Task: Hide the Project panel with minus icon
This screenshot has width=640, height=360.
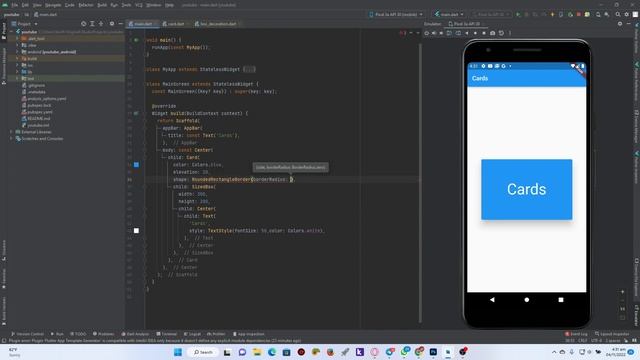Action: pos(120,24)
